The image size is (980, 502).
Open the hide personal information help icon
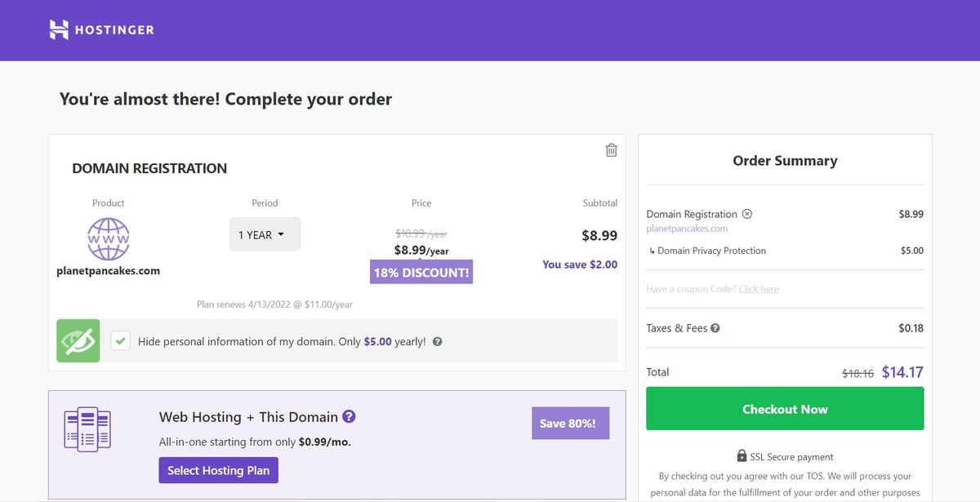point(437,341)
